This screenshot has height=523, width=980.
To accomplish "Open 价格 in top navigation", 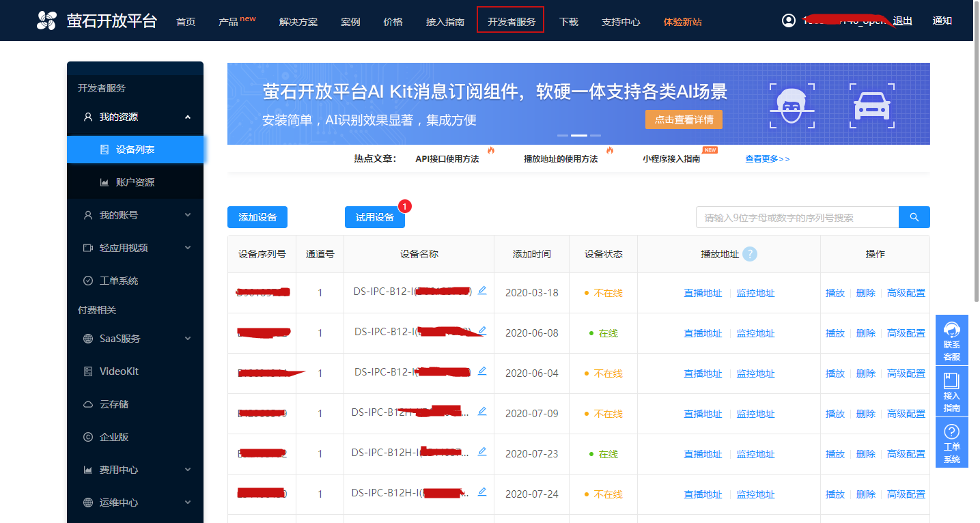I will [393, 22].
